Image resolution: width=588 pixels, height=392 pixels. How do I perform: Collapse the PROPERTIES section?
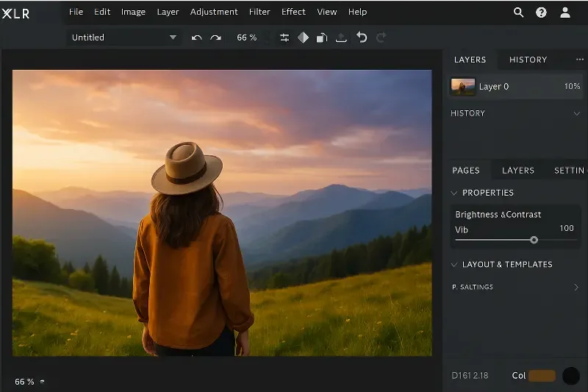pyautogui.click(x=454, y=193)
